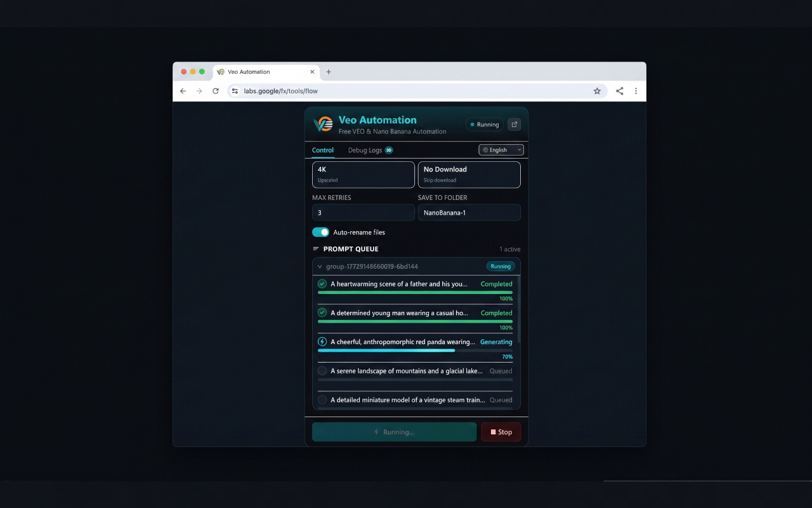812x508 pixels.
Task: Select the serene mountains landscape prompt text
Action: [x=407, y=371]
